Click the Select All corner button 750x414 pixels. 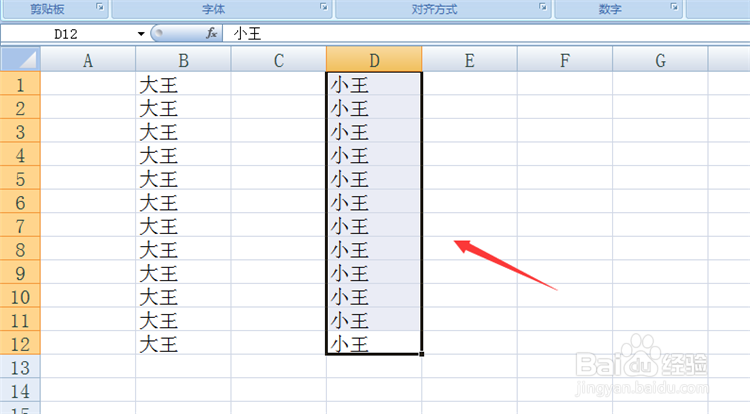[x=21, y=59]
